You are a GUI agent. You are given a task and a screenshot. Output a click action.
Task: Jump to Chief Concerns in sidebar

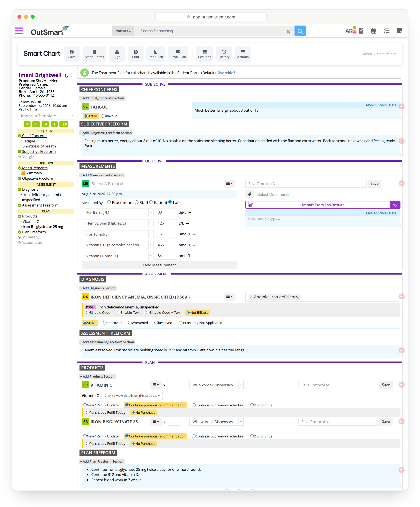pyautogui.click(x=35, y=136)
